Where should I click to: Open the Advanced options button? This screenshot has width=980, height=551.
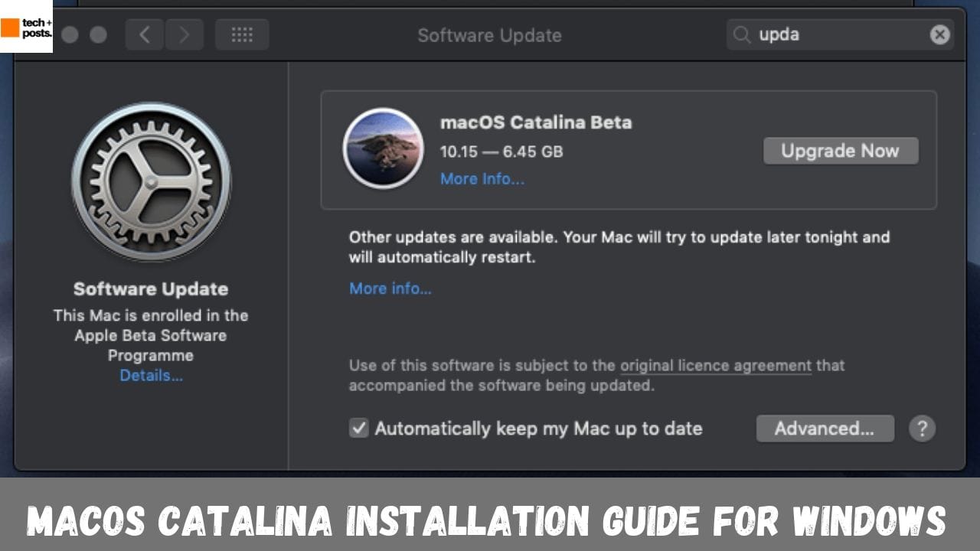click(x=825, y=429)
